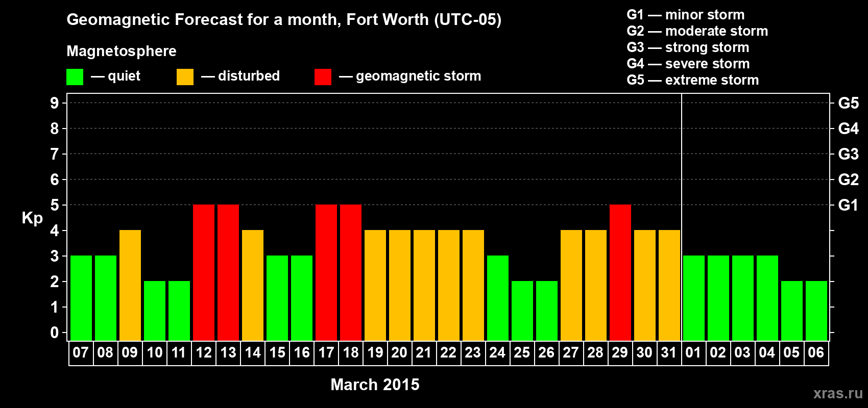Click the Kp value 5 tick label
The height and width of the screenshot is (408, 868).
click(55, 205)
